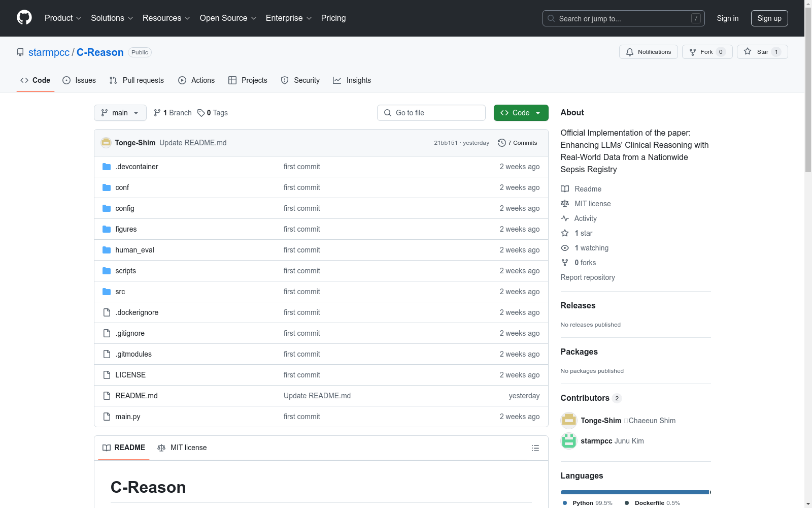Click the Sign in link
The height and width of the screenshot is (508, 812).
(728, 18)
